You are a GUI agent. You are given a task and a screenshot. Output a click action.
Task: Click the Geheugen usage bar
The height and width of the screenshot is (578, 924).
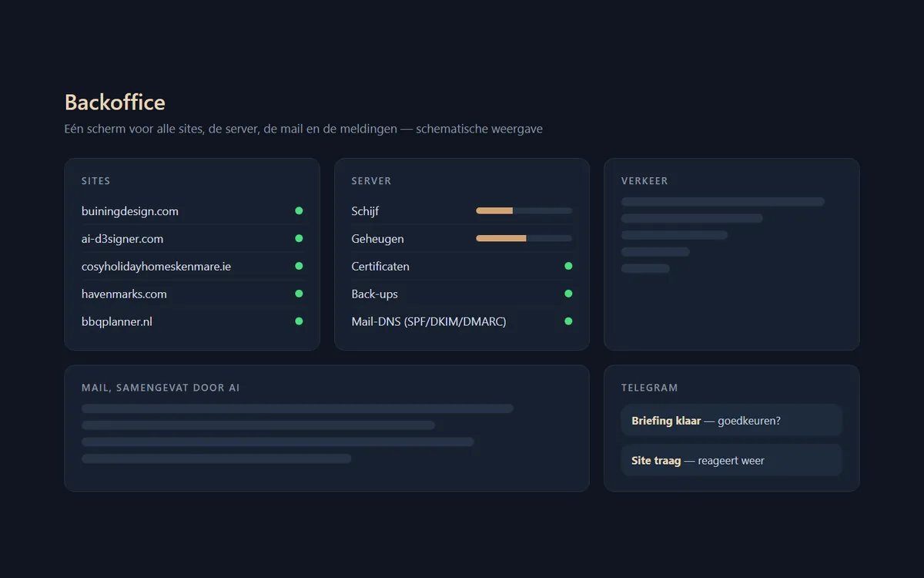(x=524, y=238)
